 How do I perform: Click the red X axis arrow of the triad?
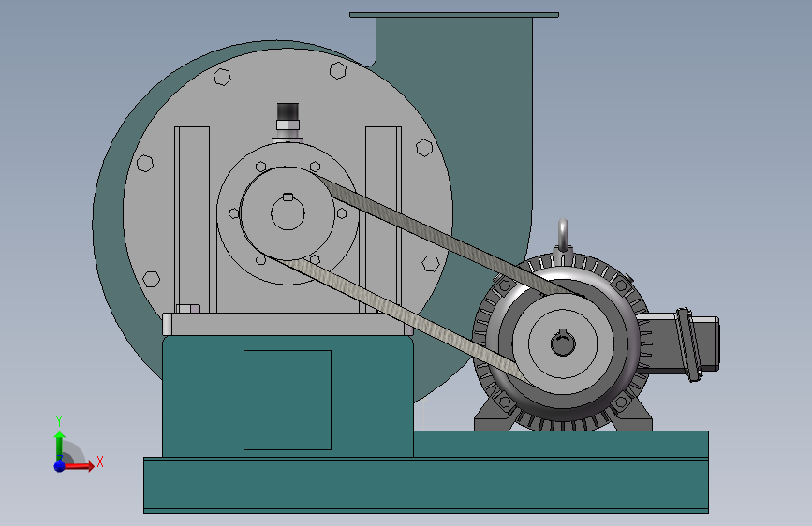pyautogui.click(x=79, y=466)
